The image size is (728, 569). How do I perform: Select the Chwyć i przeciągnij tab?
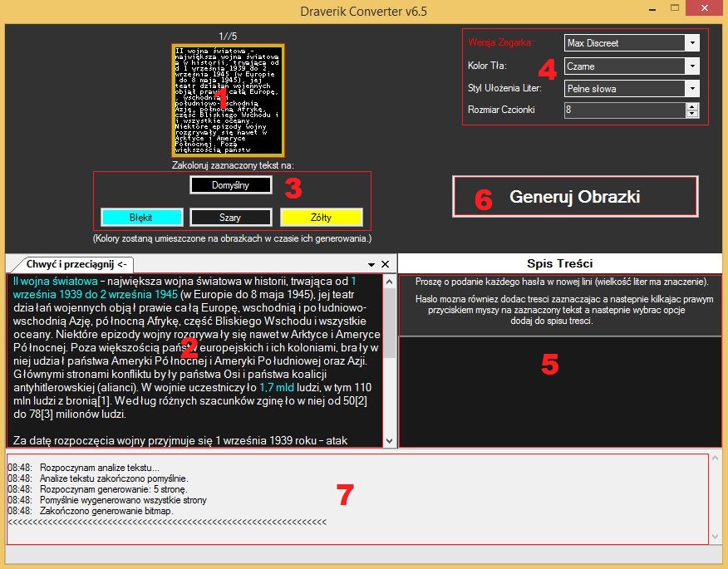point(63,264)
